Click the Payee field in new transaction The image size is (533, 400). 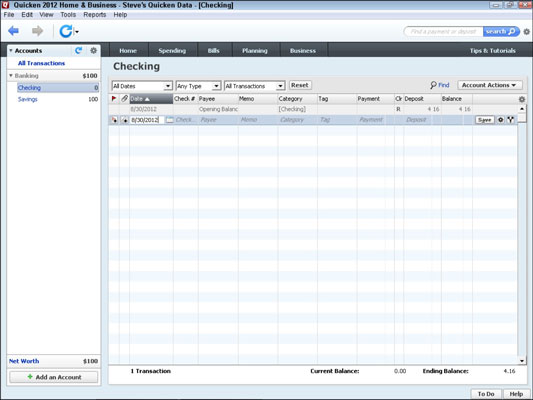[218, 120]
